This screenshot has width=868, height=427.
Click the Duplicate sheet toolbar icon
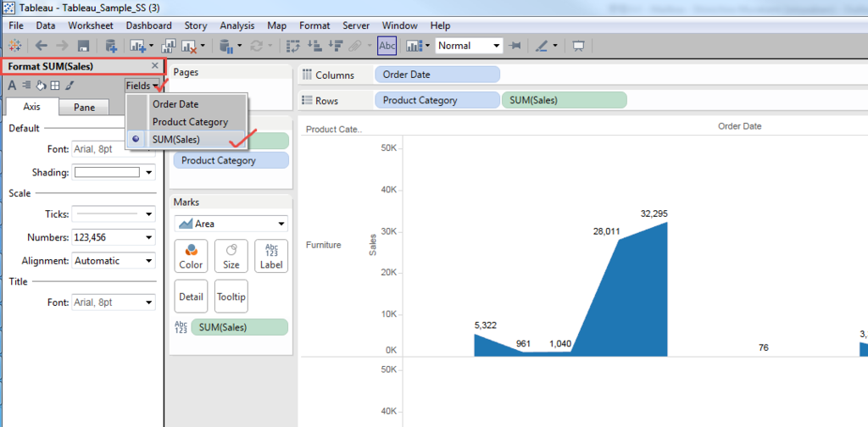(170, 46)
